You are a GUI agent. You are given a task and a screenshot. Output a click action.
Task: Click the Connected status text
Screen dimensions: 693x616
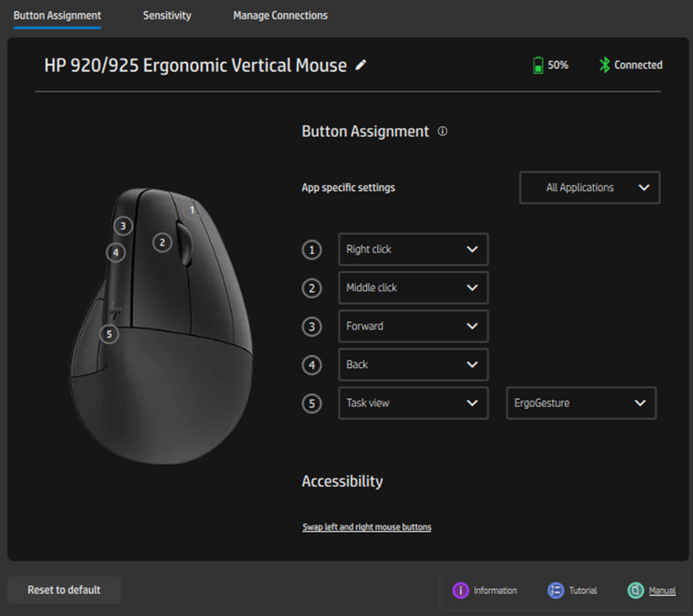point(638,66)
